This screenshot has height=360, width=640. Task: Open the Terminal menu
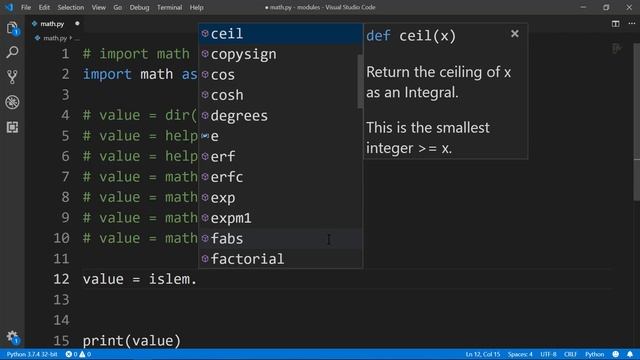point(169,7)
